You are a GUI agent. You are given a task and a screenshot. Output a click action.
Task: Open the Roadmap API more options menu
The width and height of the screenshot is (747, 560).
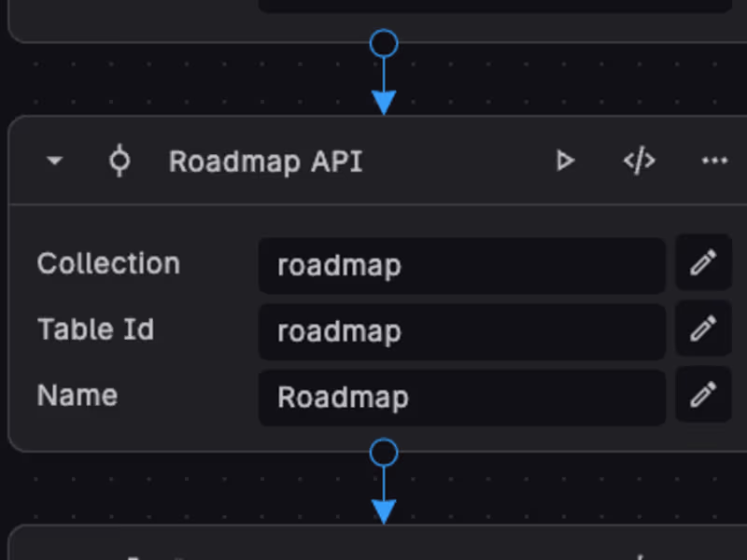click(714, 161)
